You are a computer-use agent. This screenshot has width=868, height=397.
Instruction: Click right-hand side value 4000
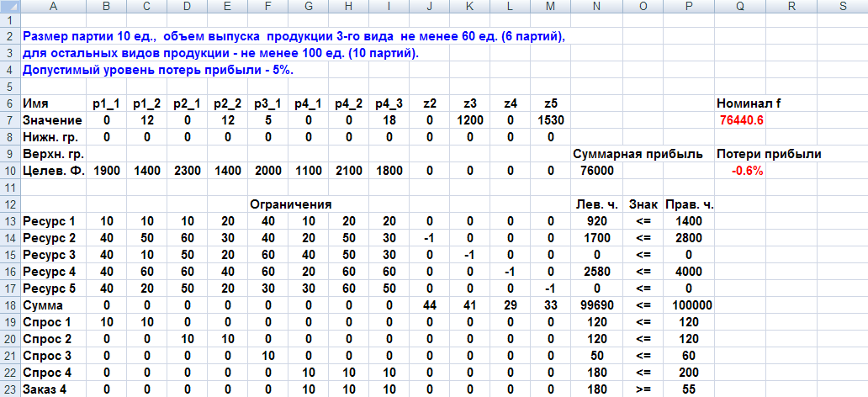[x=689, y=272]
